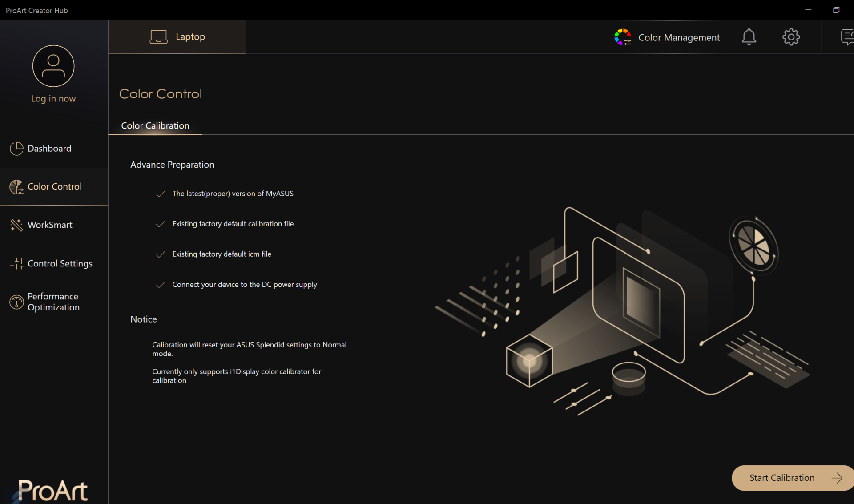Restore down the window

pos(836,10)
